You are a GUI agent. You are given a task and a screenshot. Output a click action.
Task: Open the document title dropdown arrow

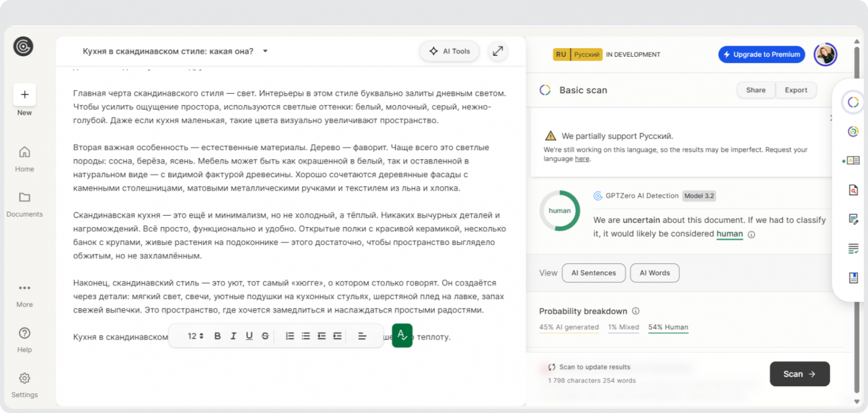[265, 51]
